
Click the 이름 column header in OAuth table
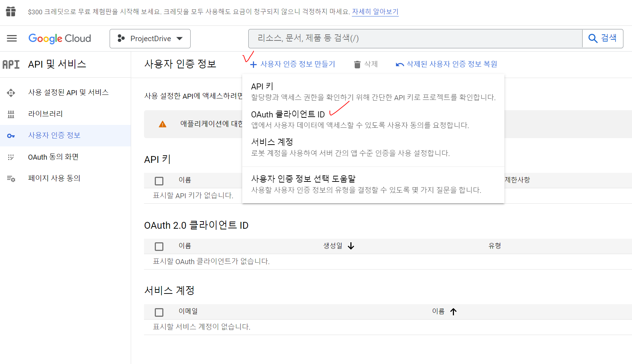click(x=185, y=246)
